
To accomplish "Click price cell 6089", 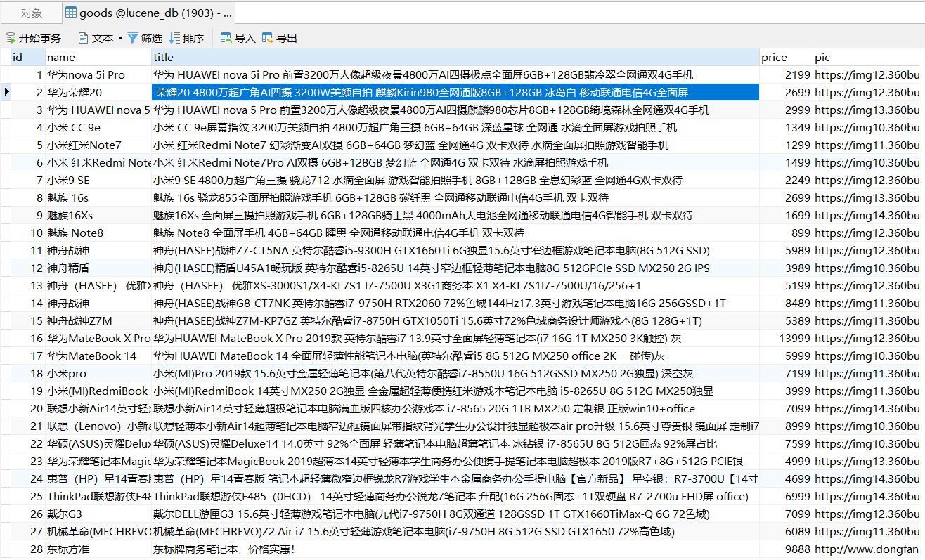I will pos(786,531).
